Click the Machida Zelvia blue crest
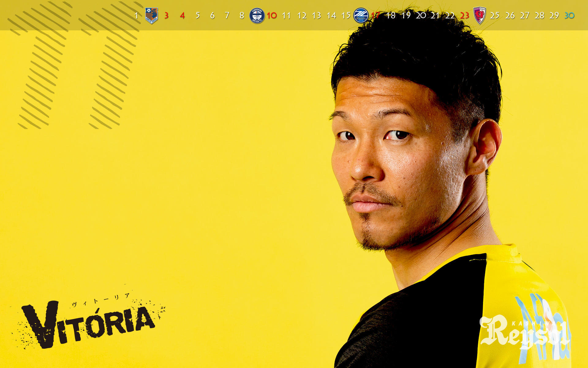Viewport: 588px width, 368px height. tap(361, 15)
